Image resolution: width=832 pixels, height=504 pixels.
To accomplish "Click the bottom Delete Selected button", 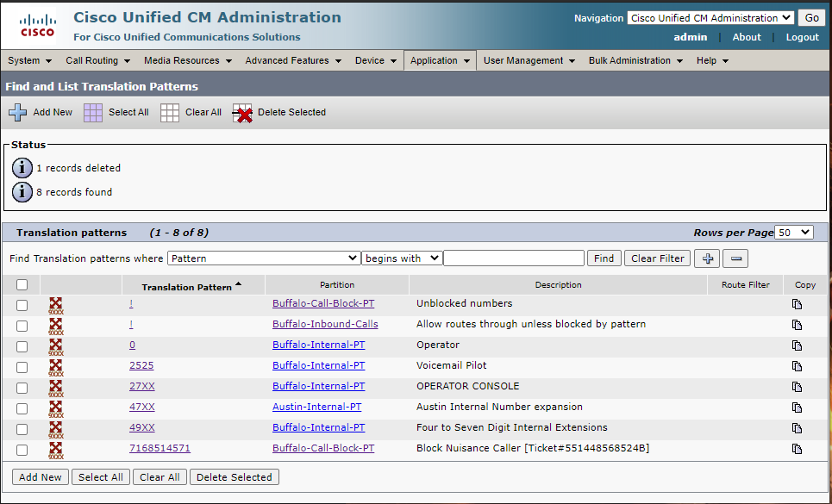I will point(234,477).
